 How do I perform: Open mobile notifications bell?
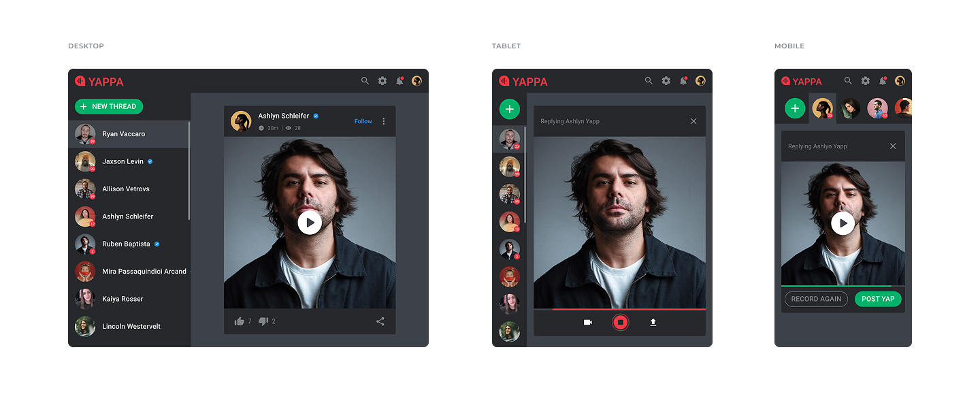point(883,81)
